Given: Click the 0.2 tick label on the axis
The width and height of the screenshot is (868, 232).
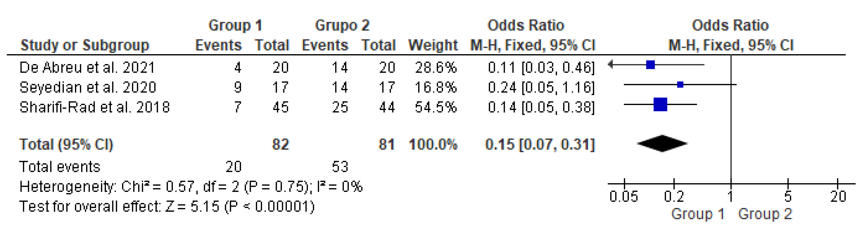Looking at the screenshot, I should [674, 196].
